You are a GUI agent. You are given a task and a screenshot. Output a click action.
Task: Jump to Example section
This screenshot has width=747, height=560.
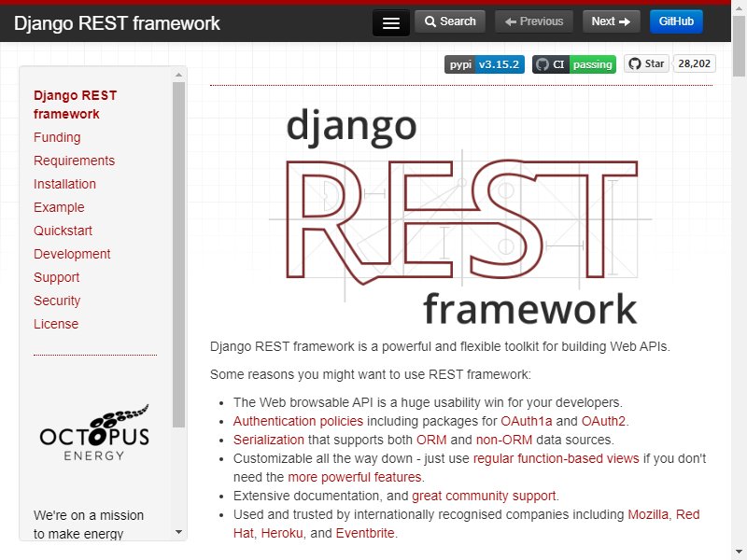59,207
